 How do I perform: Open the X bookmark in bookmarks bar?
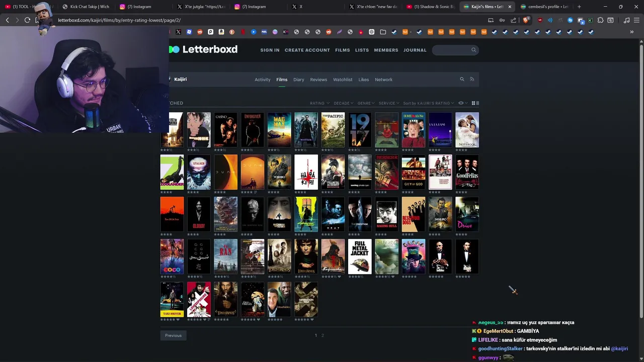(178, 32)
